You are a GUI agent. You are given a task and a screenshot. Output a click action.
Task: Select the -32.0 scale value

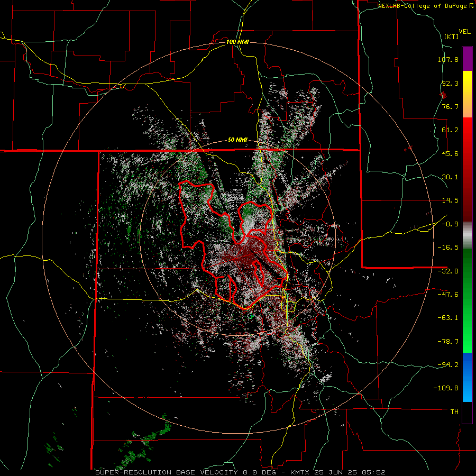pos(448,271)
